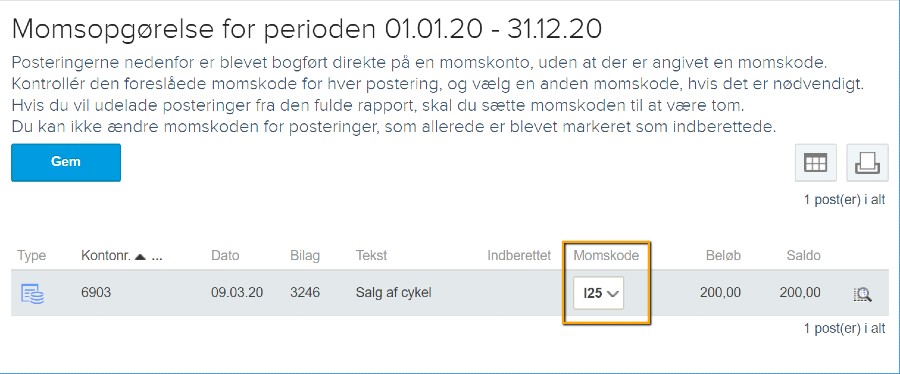Click the ascending sort arrow on Kontonr.
Viewport: 900px width, 374px height.
tap(139, 256)
